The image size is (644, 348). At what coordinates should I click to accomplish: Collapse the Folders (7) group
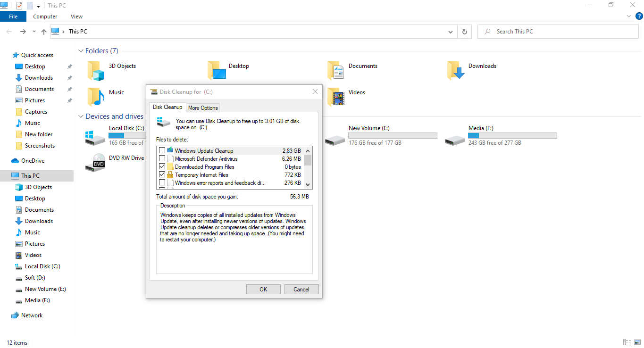[x=81, y=51]
